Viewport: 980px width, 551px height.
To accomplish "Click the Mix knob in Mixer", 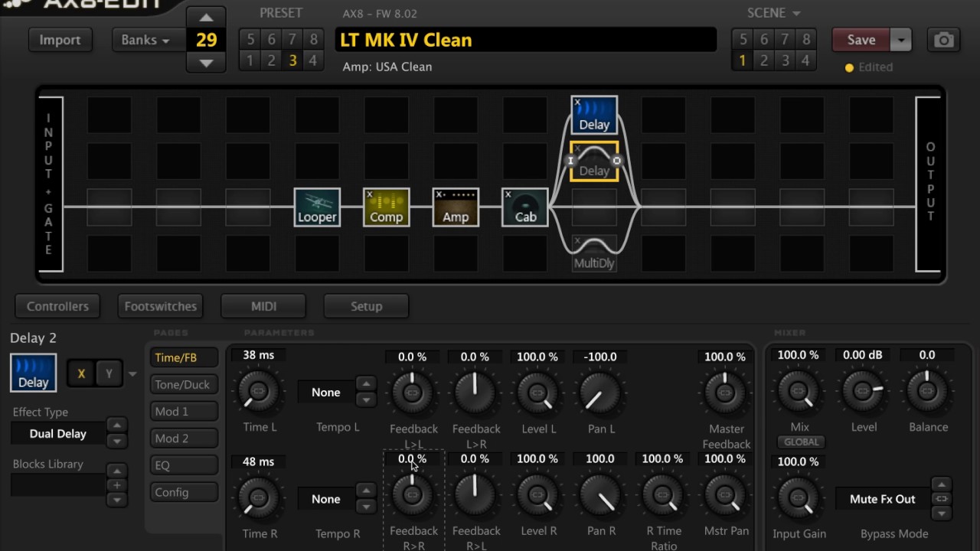I will (799, 390).
